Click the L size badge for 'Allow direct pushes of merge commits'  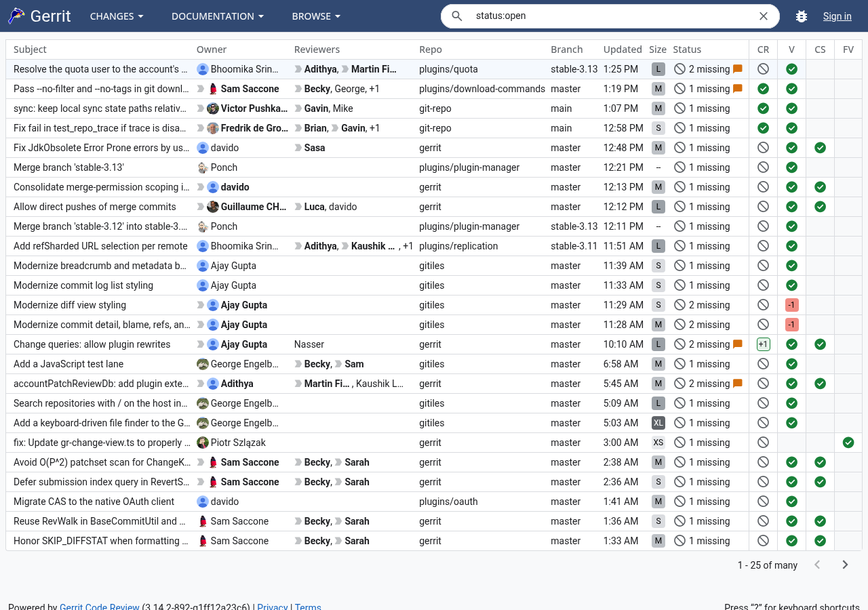pos(658,207)
